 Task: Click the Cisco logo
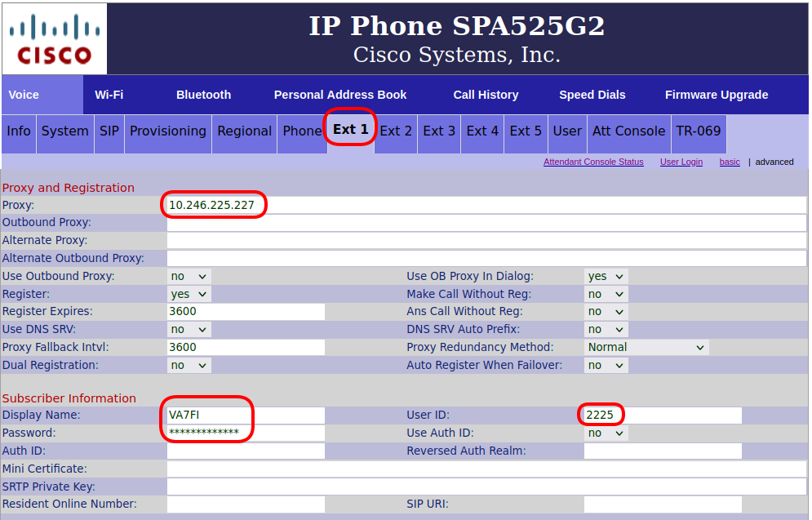54,39
